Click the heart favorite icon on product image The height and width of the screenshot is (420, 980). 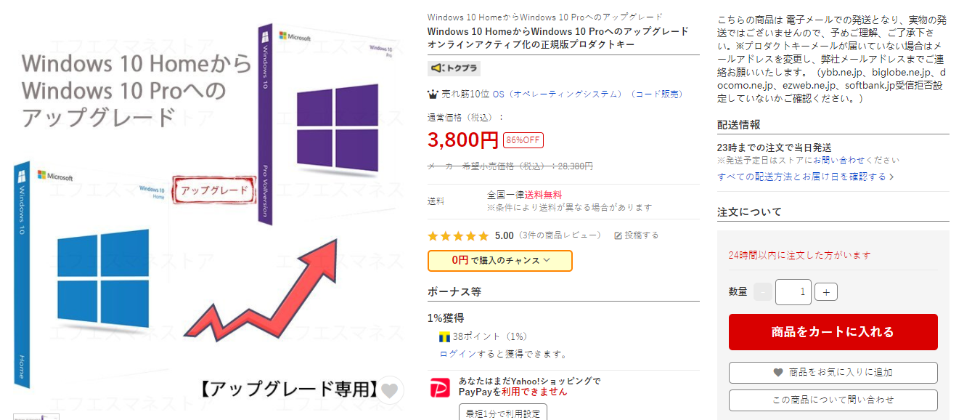(x=391, y=391)
